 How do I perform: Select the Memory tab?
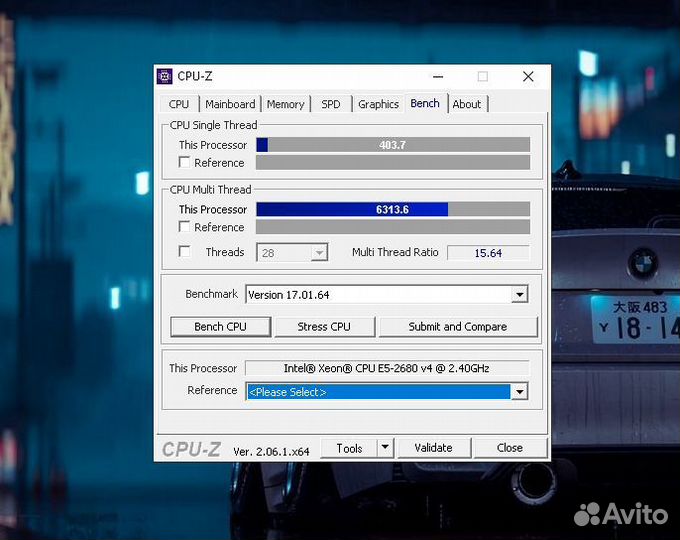coord(285,104)
